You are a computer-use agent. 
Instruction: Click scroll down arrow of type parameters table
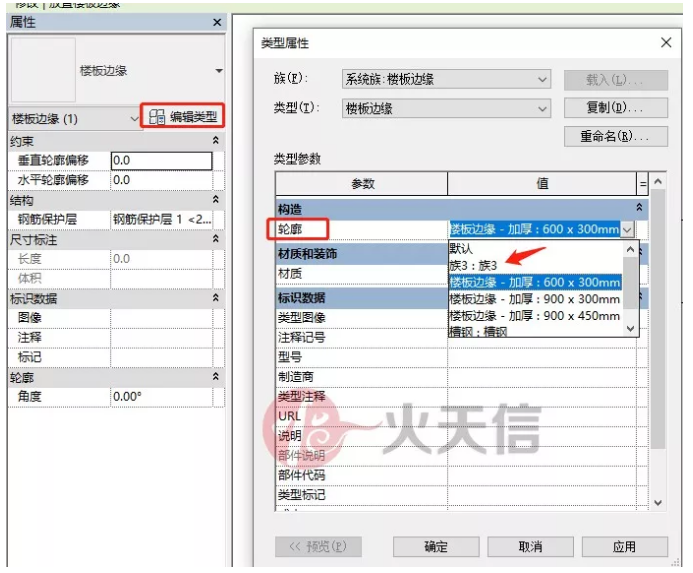[658, 503]
